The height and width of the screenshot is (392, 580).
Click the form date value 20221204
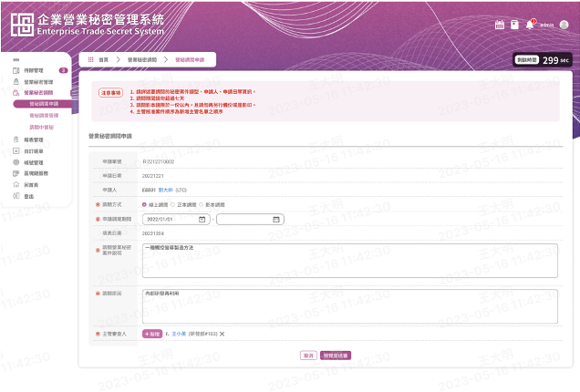153,233
